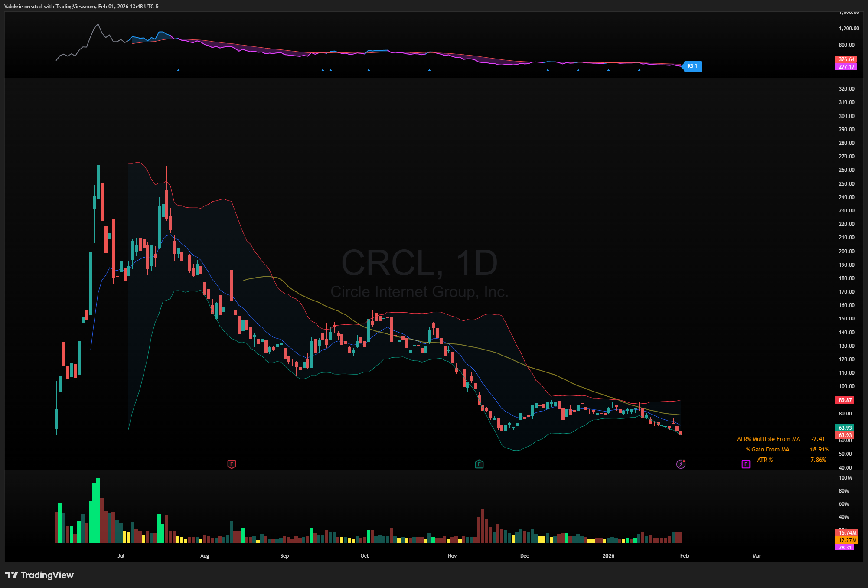Image resolution: width=868 pixels, height=588 pixels.
Task: Click the CRCL, 1D watermark text
Action: coord(419,263)
